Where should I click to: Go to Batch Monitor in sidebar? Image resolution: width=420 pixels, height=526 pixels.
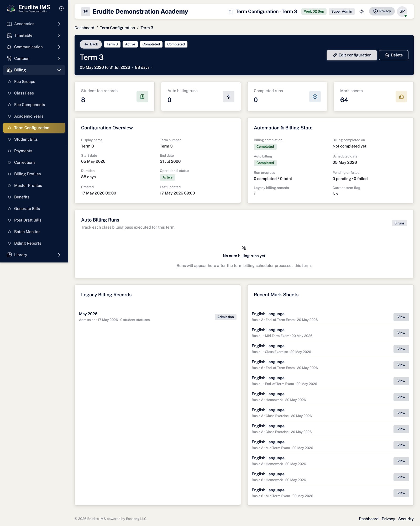(34, 232)
